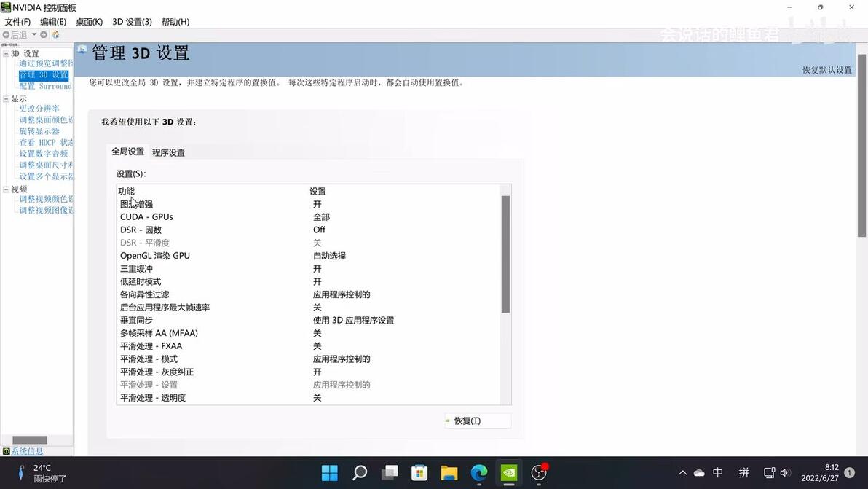868x489 pixels.
Task: Click the NVIDIA logo in the title bar
Action: (6, 7)
